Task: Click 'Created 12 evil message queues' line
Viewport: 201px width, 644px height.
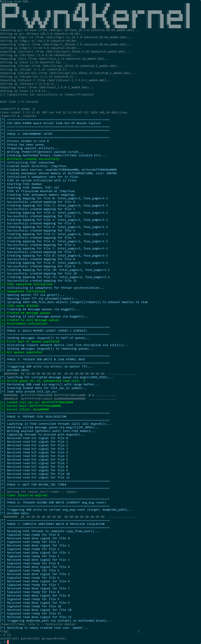Action: click(x=29, y=320)
